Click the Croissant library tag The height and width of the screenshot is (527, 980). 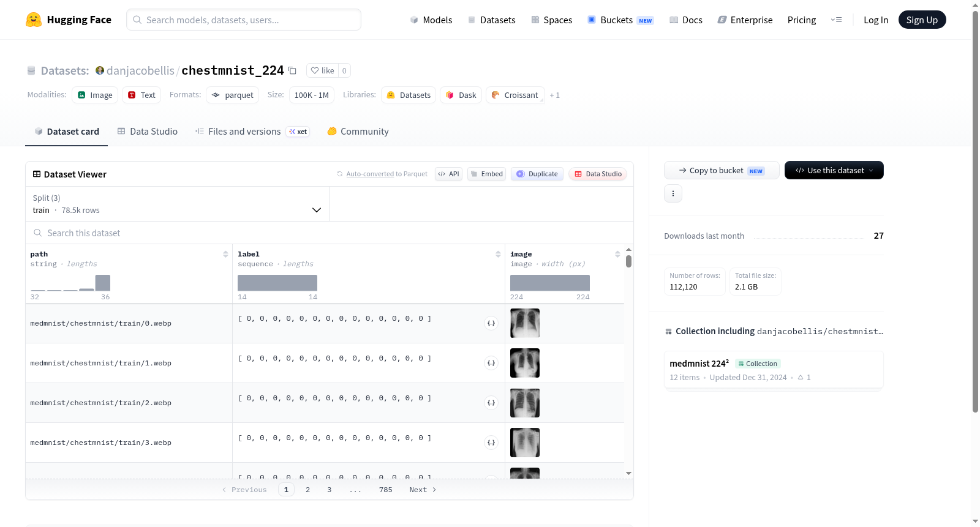(x=514, y=95)
